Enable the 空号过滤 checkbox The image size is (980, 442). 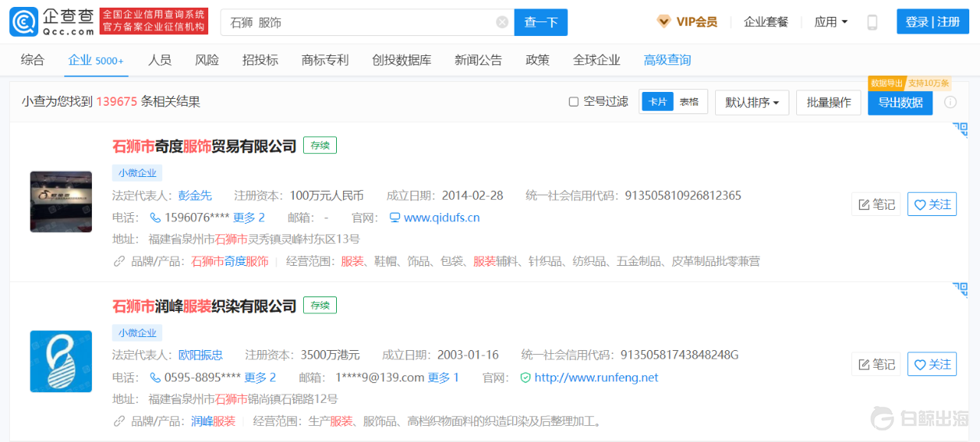coord(573,102)
